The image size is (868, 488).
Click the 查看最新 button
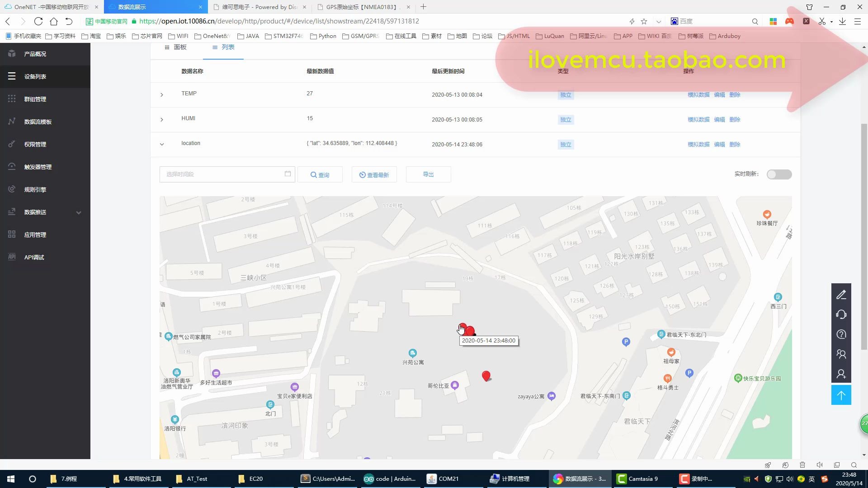pyautogui.click(x=374, y=175)
